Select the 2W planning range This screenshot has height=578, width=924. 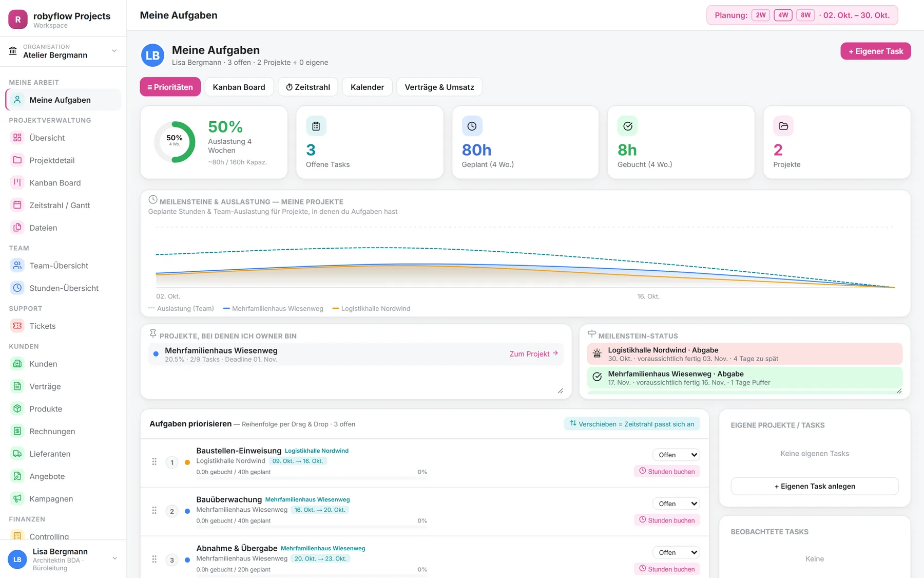tap(761, 15)
